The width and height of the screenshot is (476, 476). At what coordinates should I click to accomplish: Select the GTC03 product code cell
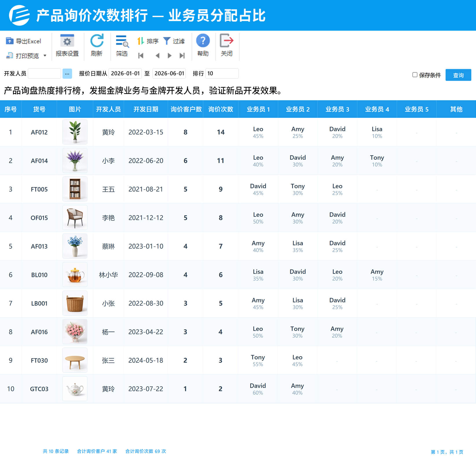point(39,389)
